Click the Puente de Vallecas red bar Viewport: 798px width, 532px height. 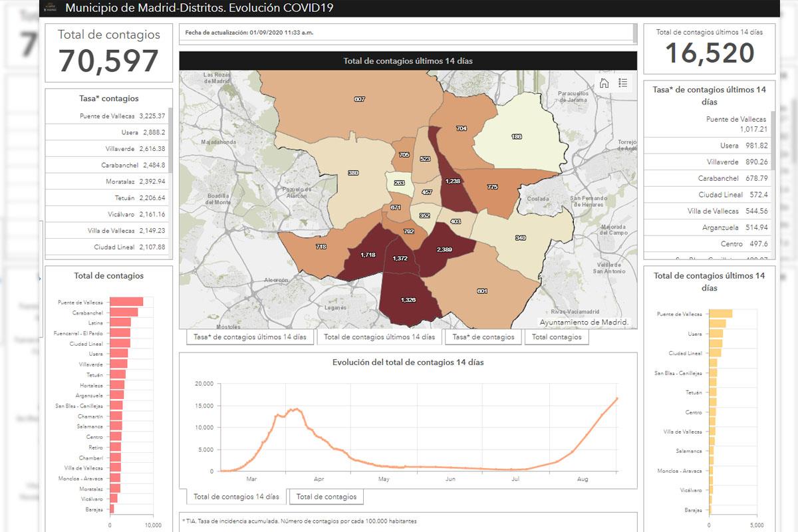click(x=126, y=302)
